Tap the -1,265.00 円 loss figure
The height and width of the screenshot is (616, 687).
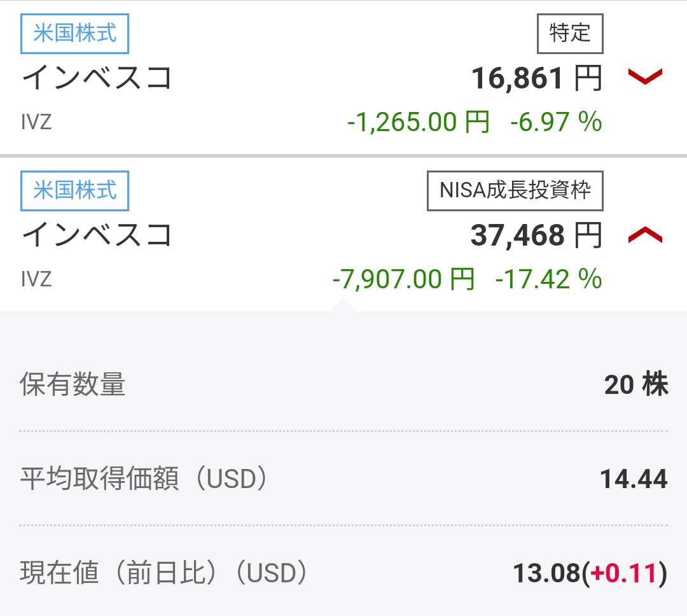419,122
